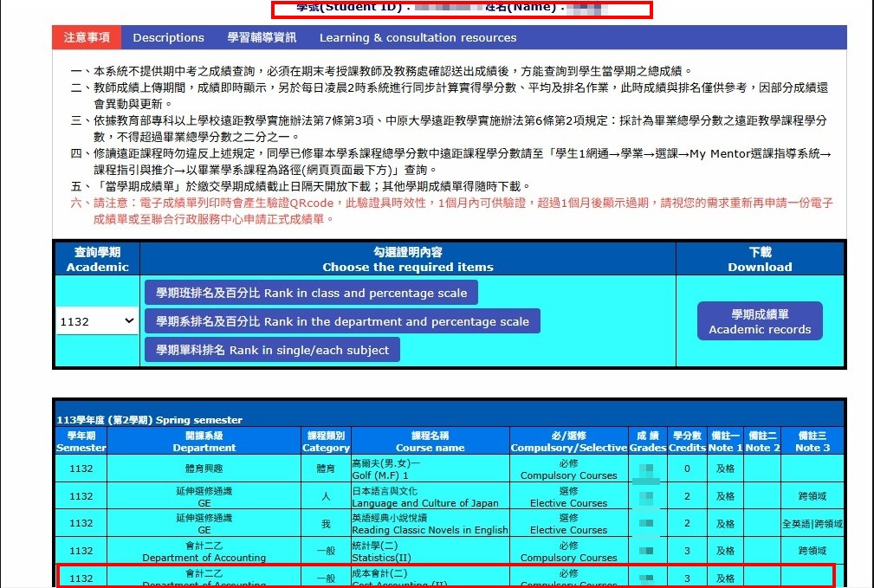The height and width of the screenshot is (588, 874).
Task: Select Rank in single/each subject button
Action: click(x=272, y=350)
